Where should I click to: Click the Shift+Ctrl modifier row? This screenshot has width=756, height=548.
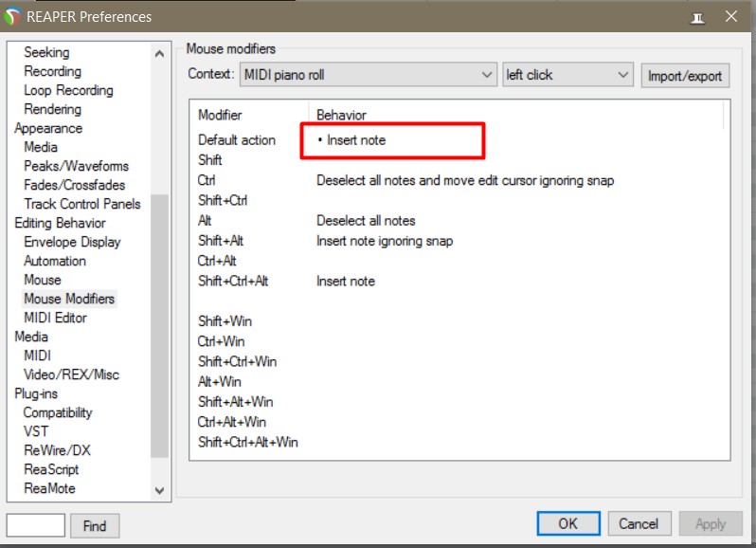(x=223, y=201)
